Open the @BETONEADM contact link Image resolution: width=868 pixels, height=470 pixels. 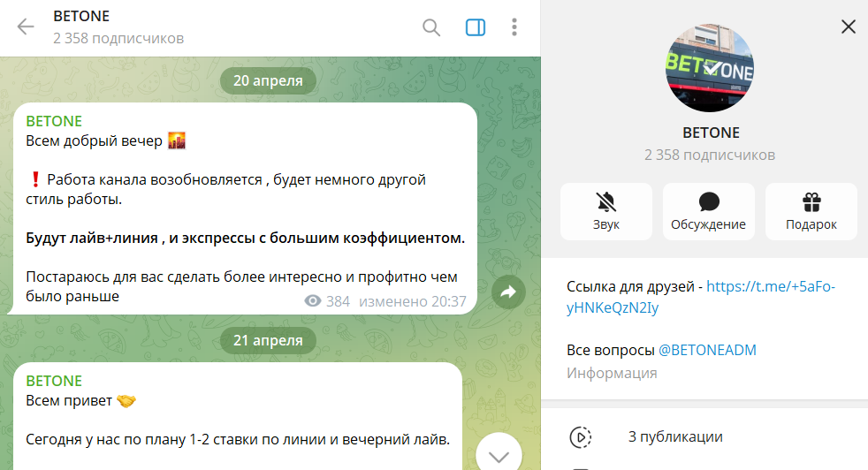tap(707, 350)
